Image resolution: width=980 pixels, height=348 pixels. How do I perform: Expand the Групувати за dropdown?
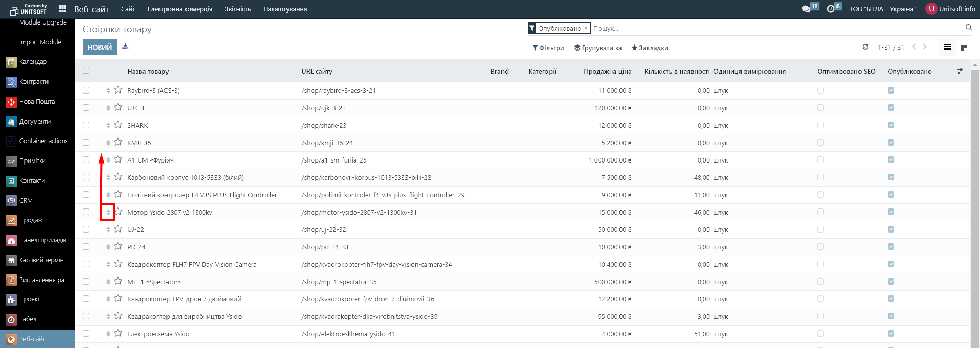(597, 48)
